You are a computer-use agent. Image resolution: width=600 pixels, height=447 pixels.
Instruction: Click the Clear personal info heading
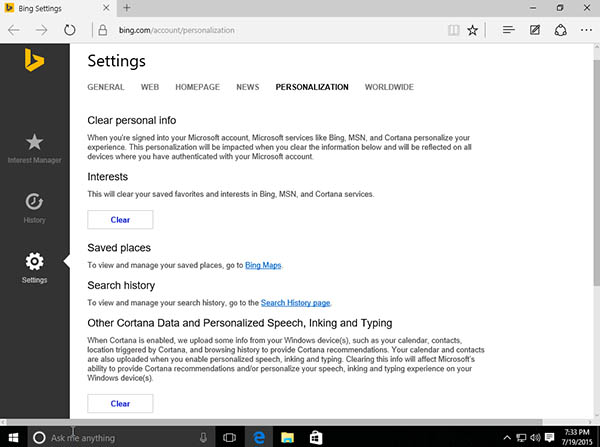[x=132, y=120]
